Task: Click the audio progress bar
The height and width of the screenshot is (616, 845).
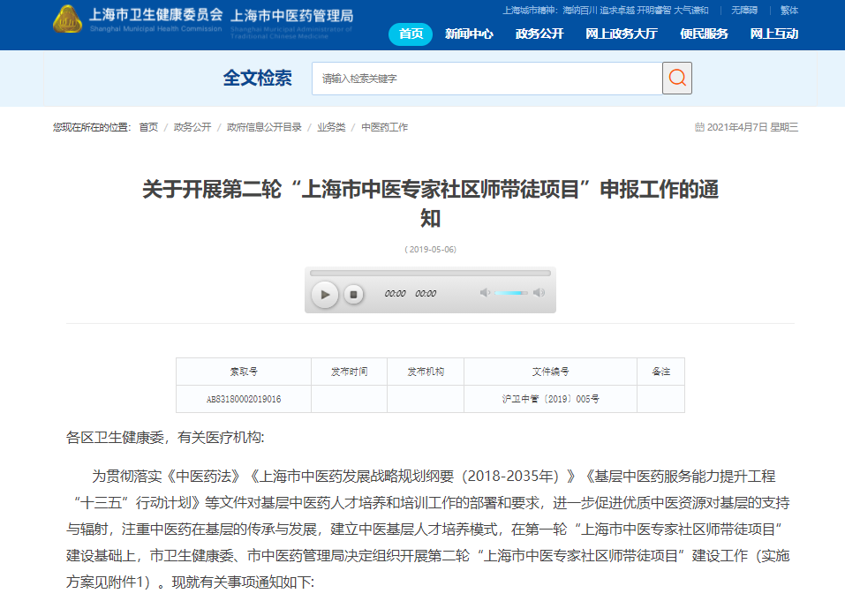Action: click(430, 273)
